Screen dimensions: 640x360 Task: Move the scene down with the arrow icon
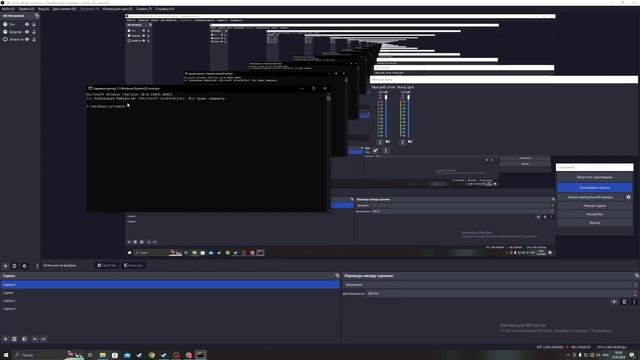(x=43, y=339)
